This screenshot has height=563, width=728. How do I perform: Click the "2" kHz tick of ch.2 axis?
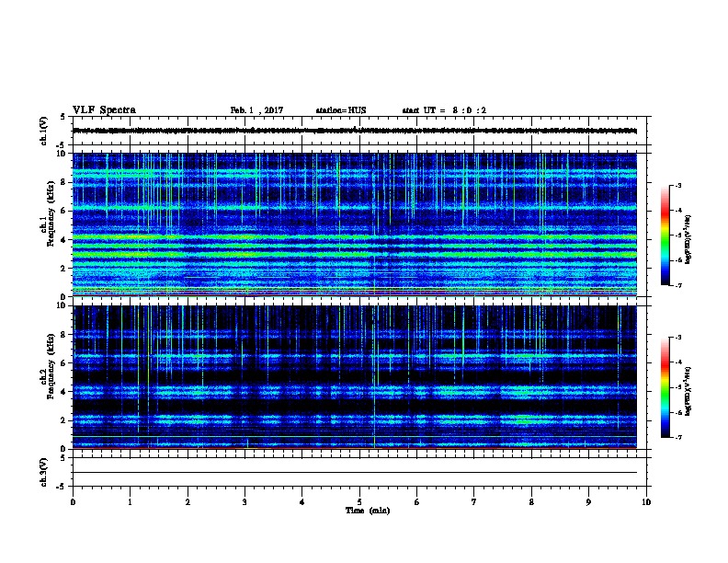pyautogui.click(x=63, y=420)
